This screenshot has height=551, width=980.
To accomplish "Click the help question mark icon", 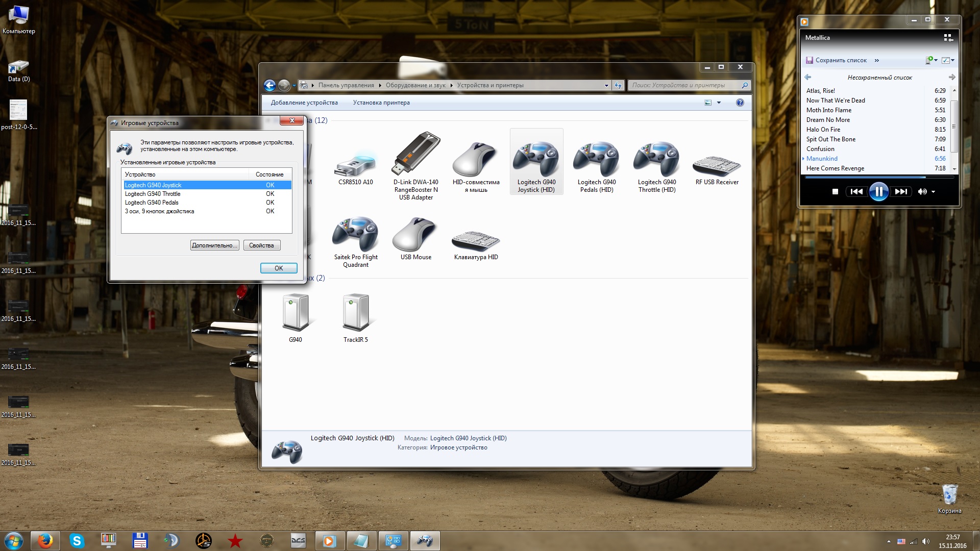I will click(740, 103).
